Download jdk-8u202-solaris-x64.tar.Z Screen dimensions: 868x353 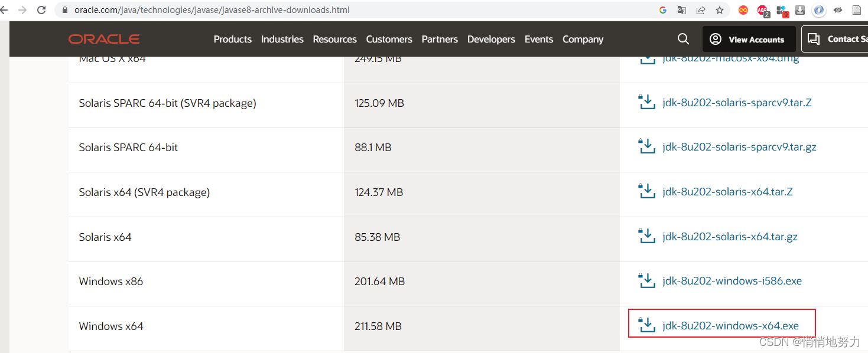click(x=727, y=192)
